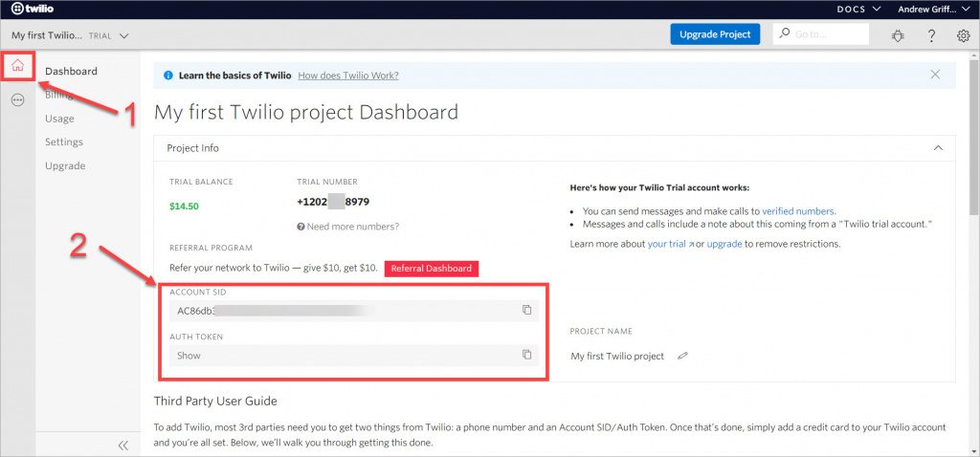980x457 pixels.
Task: Open the Andrew Griff... account menu
Action: pyautogui.click(x=935, y=9)
